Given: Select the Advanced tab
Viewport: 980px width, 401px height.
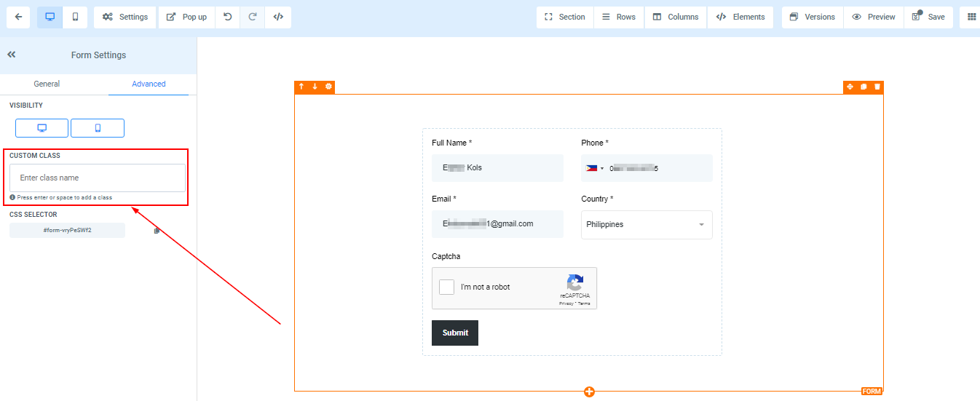Looking at the screenshot, I should 149,84.
